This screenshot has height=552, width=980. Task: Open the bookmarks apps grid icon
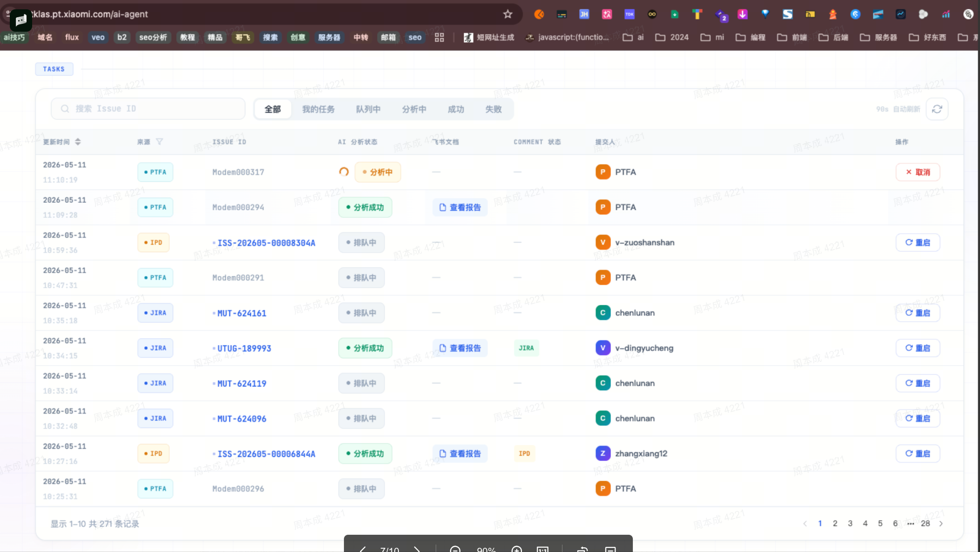tap(439, 37)
